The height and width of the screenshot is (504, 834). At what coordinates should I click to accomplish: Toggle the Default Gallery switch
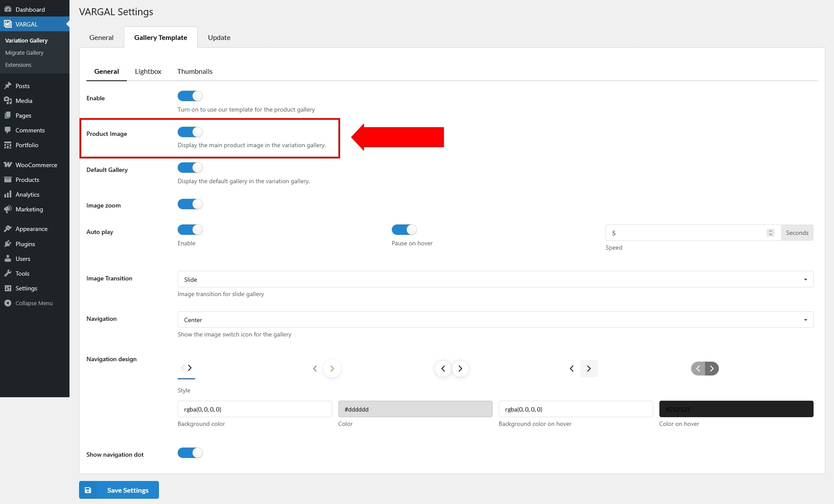[190, 168]
